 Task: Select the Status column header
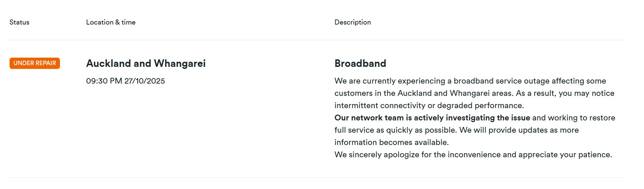click(x=19, y=22)
